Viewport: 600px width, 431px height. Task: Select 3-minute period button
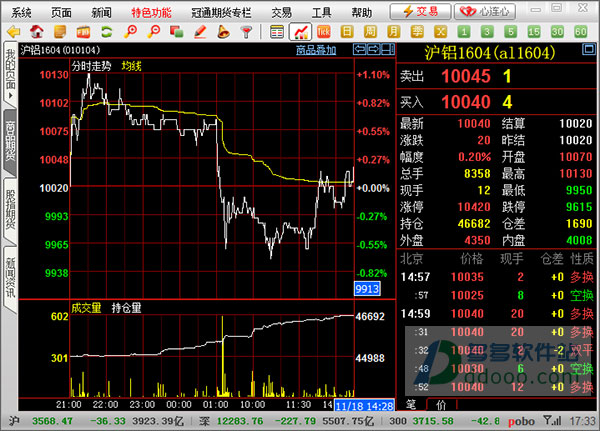coord(487,31)
